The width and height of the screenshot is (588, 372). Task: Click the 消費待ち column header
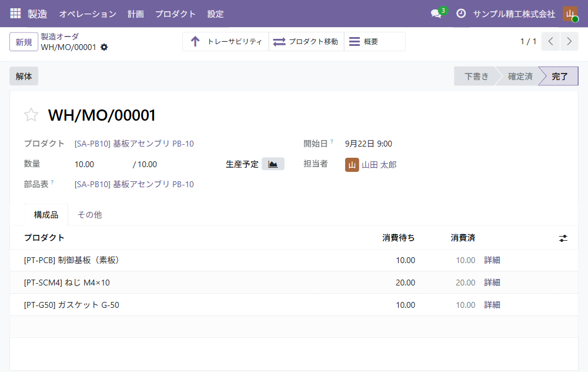click(x=398, y=238)
